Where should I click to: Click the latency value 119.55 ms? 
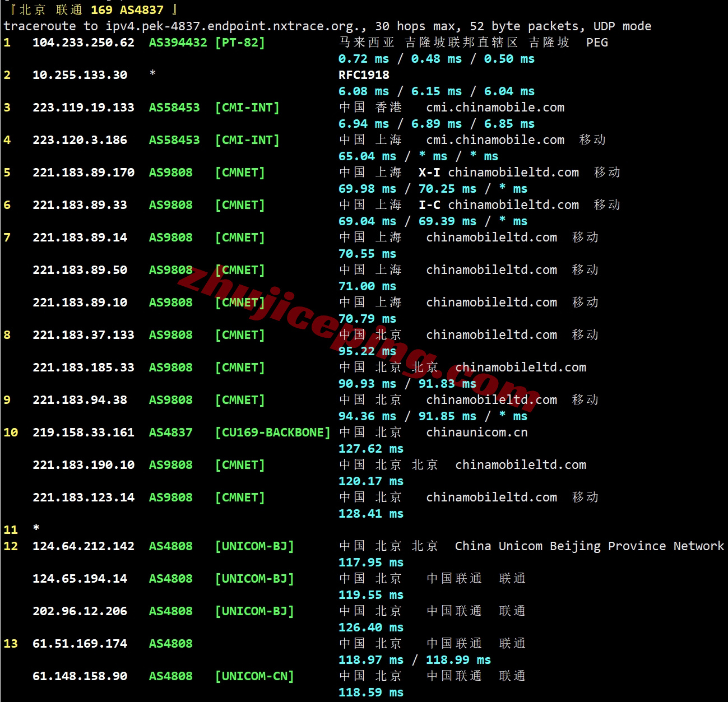pyautogui.click(x=371, y=595)
